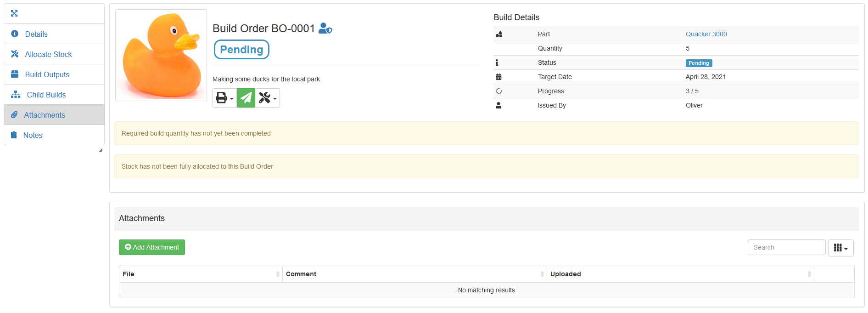Screen dimensions: 868x313
Task: Sort attachments by the File column
Action: coord(200,274)
